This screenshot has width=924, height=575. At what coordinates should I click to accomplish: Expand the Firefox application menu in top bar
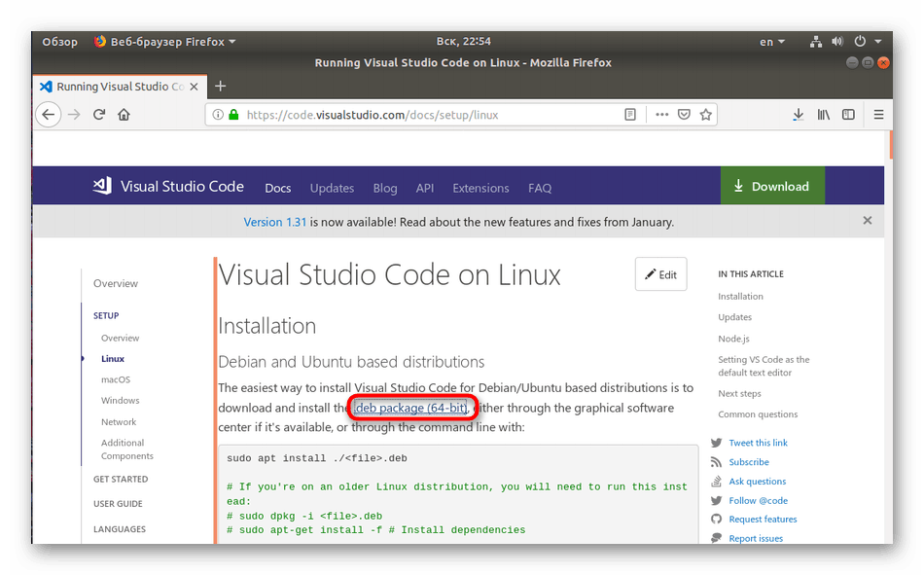pos(165,41)
